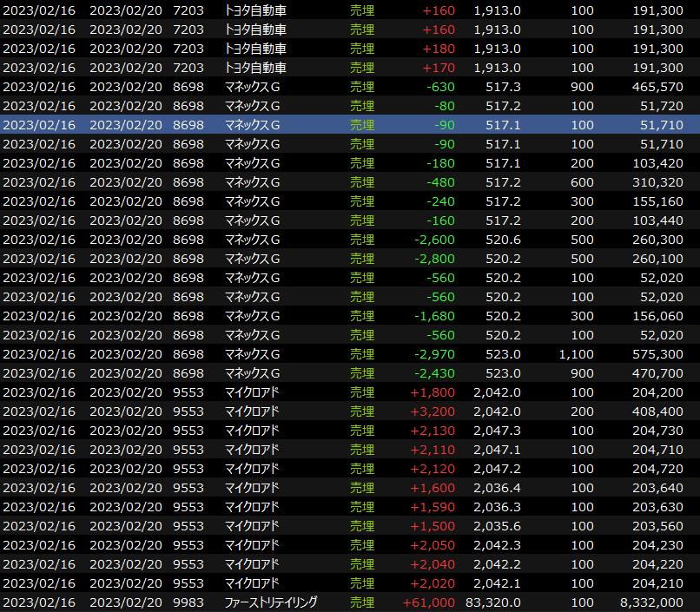Select the -2,600 loss value
This screenshot has height=612, width=700.
pyautogui.click(x=434, y=240)
